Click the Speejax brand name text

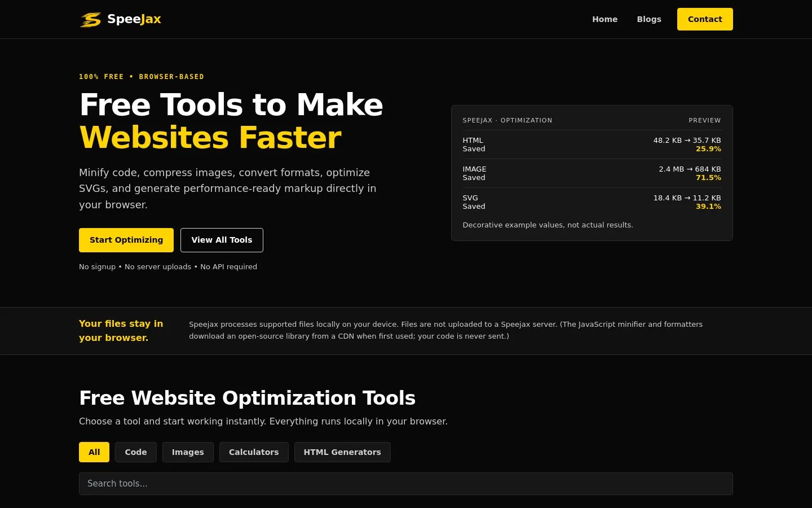coord(134,19)
